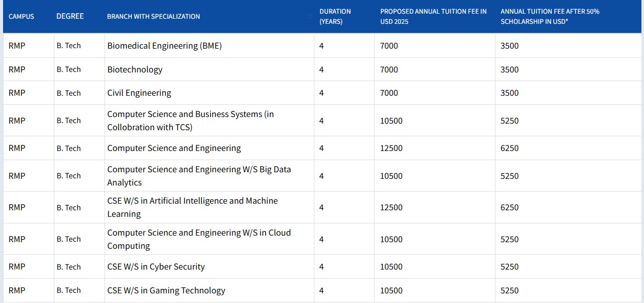Select 3500 scholarship fee in Biotechnology row
The height and width of the screenshot is (303, 644).
click(510, 69)
